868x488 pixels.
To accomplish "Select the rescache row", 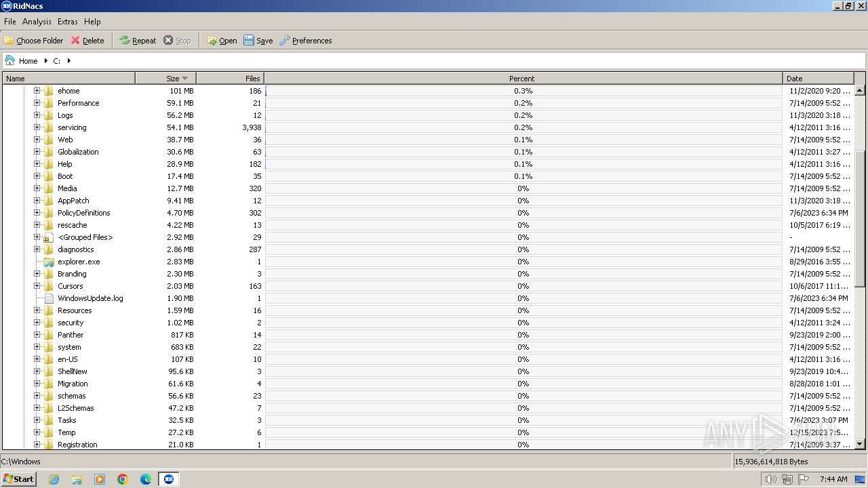I will pyautogui.click(x=429, y=225).
